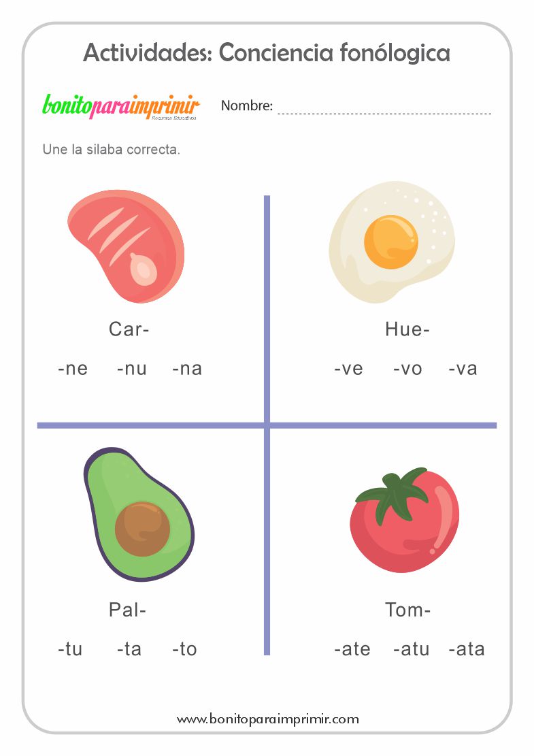Viewport: 534px width, 756px height.
Task: Select the "-ate" ending under Tom-
Action: pyautogui.click(x=352, y=649)
